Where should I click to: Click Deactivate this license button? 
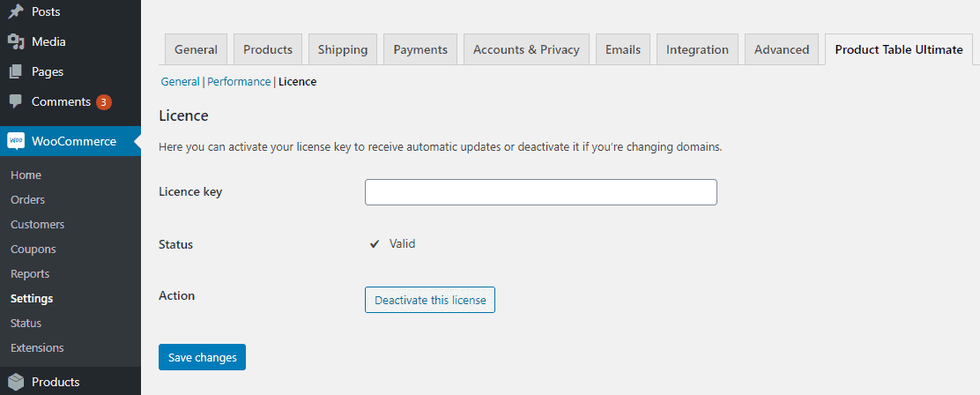[x=430, y=300]
